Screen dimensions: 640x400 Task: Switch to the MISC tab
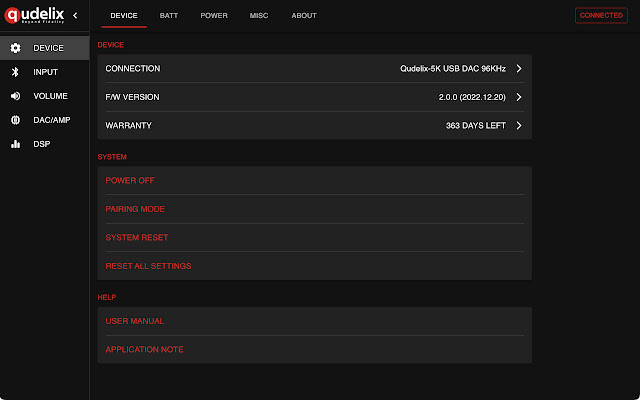click(259, 16)
